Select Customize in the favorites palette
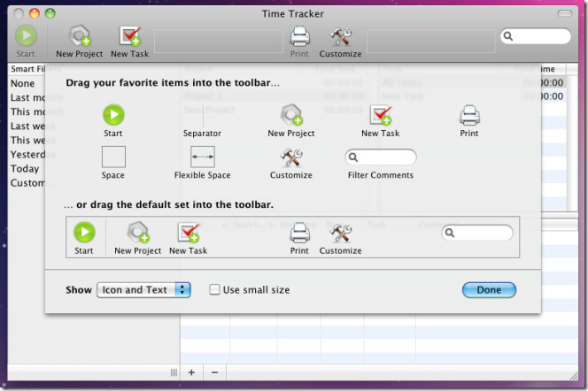 tap(291, 164)
